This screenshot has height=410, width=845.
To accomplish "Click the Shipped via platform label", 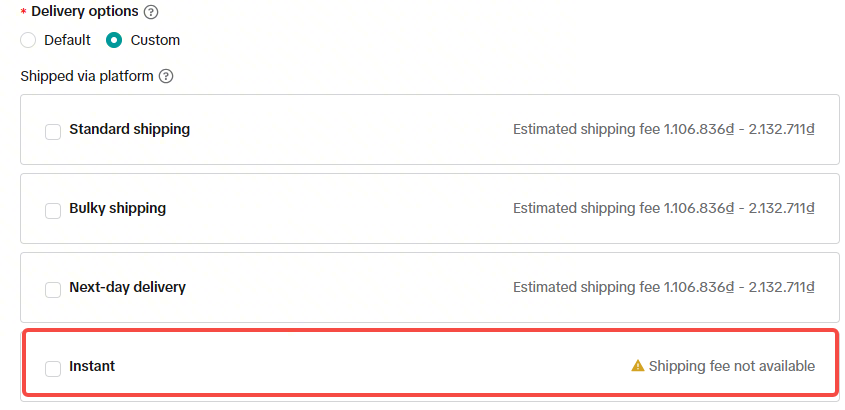I will [86, 76].
